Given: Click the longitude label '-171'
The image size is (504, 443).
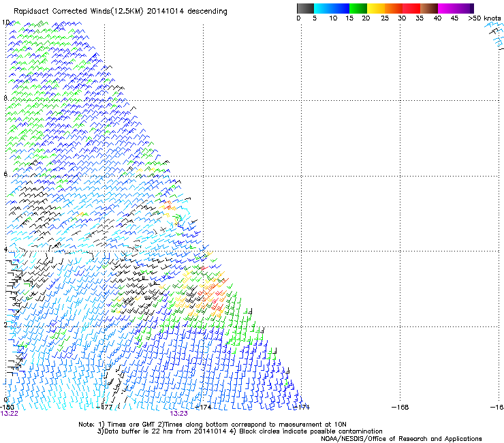Looking at the screenshot, I should pos(302,407).
